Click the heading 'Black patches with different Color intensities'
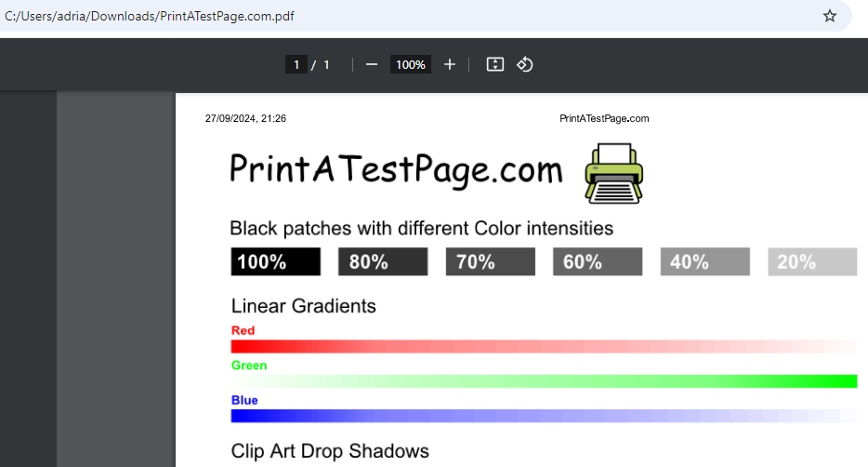This screenshot has width=868, height=467. click(x=421, y=228)
